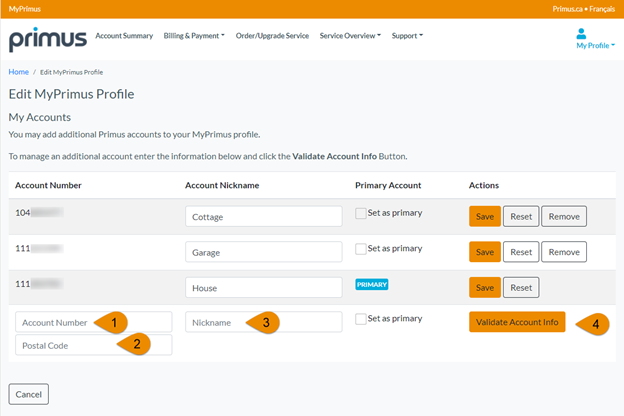Switch language to Français
Image resolution: width=624 pixels, height=416 pixels.
[602, 9]
